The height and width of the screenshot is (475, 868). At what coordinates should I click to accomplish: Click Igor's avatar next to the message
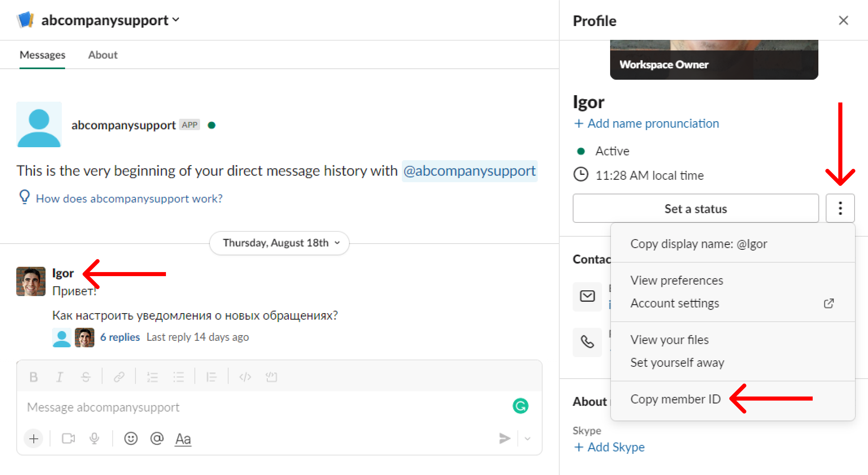tap(31, 281)
